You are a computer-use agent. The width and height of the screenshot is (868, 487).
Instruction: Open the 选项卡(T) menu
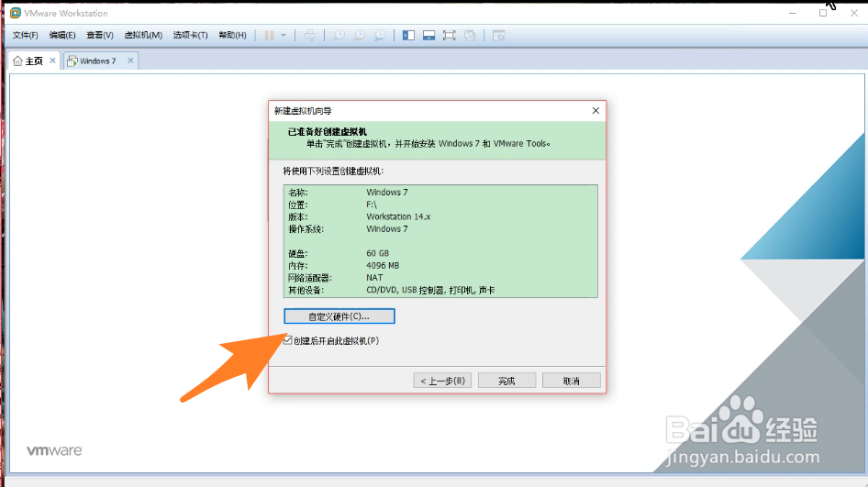pos(191,36)
